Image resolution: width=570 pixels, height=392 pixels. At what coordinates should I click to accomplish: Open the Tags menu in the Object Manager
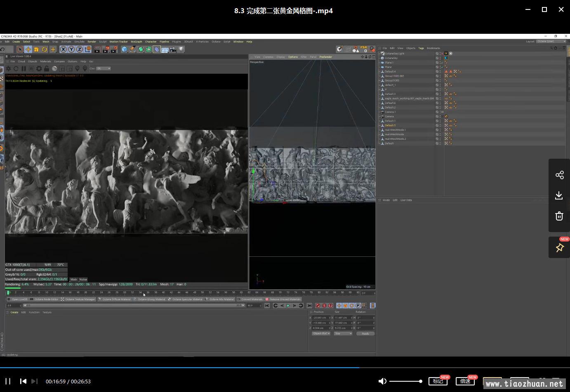coord(421,48)
